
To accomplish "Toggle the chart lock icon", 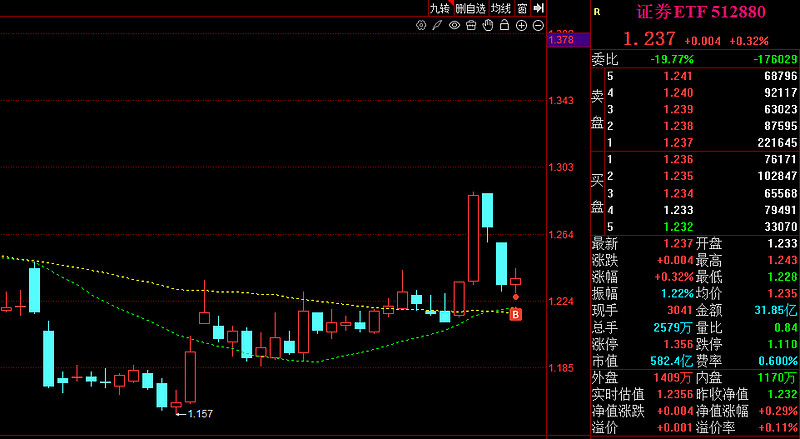I will 505,25.
